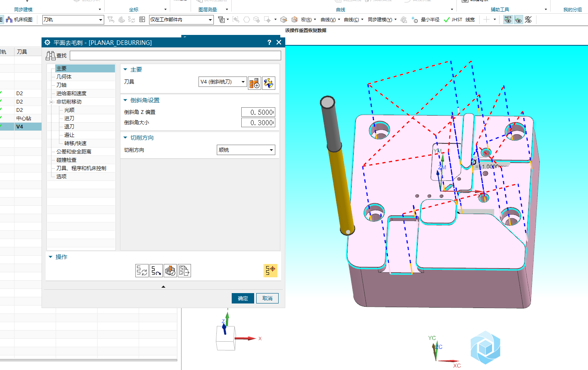Viewport: 588px width, 370px height.
Task: Select 选项 in the dialog tree
Action: click(61, 177)
